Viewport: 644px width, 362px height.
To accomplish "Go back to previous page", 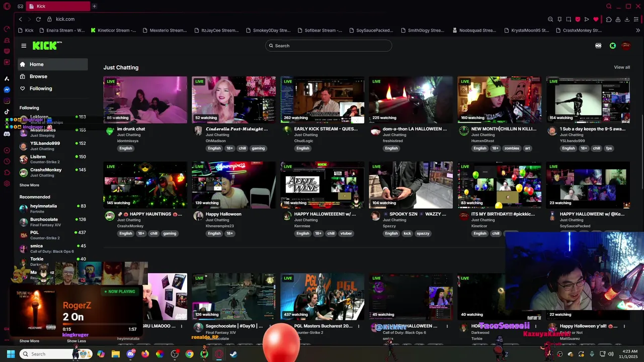I will [20, 19].
